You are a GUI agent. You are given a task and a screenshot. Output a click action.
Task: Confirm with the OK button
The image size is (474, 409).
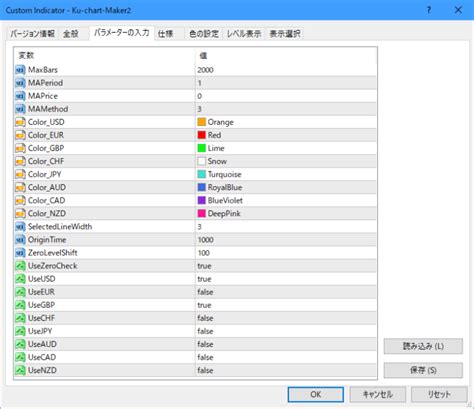tap(316, 395)
